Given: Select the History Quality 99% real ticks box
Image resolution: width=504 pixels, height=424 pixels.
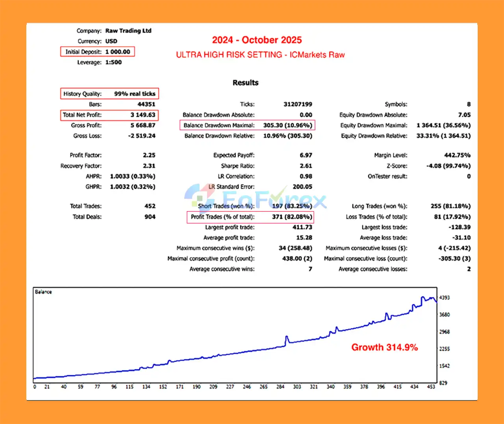Looking at the screenshot, I should coord(109,94).
